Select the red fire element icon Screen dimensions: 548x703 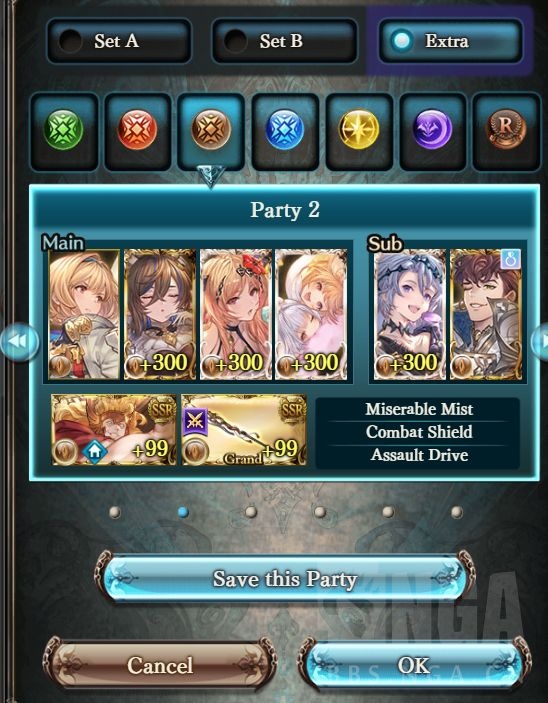(137, 130)
